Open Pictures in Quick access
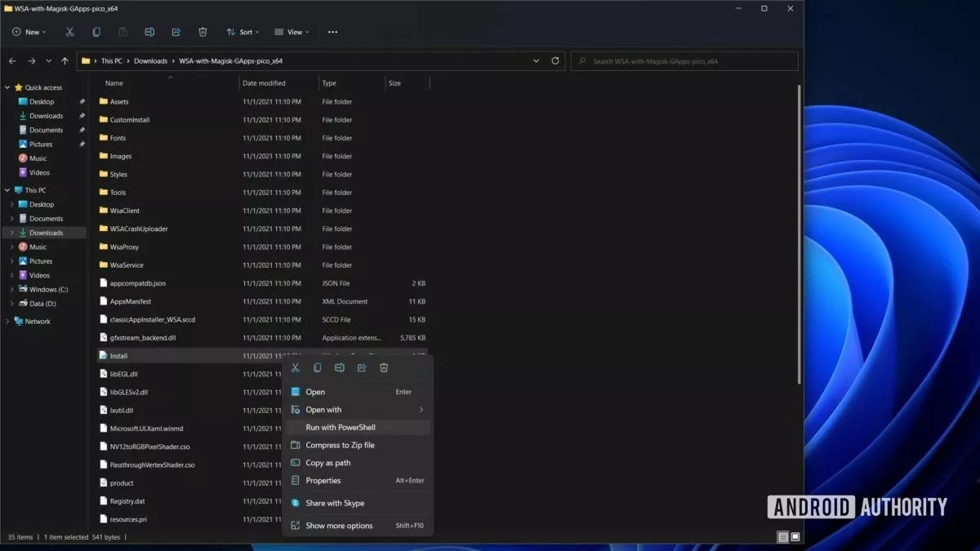This screenshot has height=551, width=980. [x=41, y=144]
